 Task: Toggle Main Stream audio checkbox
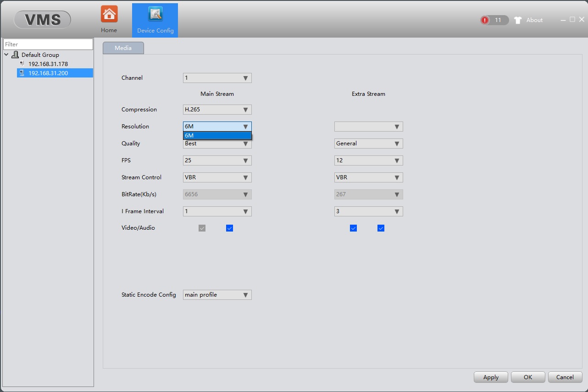point(229,228)
